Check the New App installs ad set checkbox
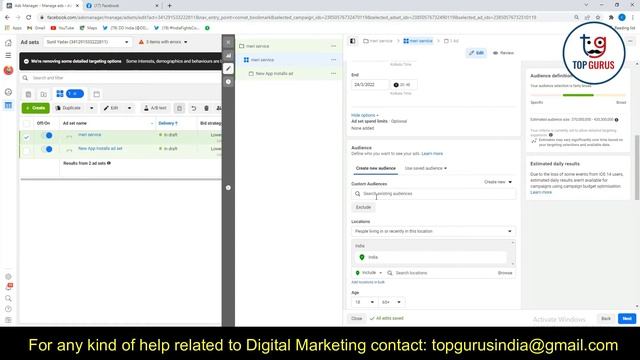The width and height of the screenshot is (640, 360). tap(27, 151)
